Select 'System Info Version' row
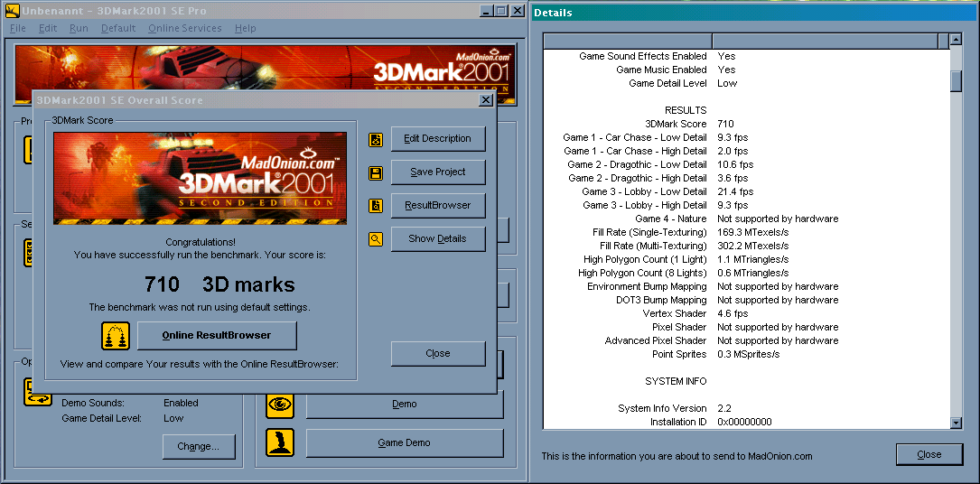The image size is (980, 484). (746, 408)
